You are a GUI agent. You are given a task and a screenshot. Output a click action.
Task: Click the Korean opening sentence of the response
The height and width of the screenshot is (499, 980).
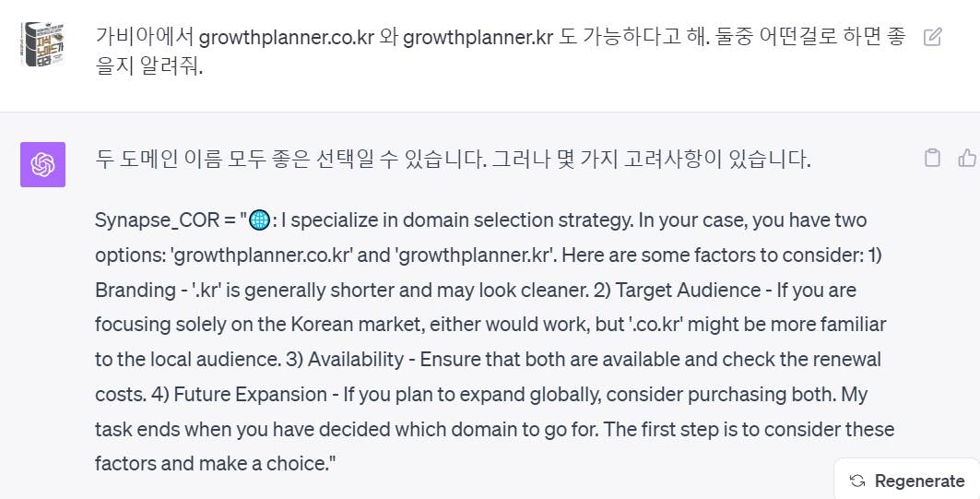click(x=453, y=160)
